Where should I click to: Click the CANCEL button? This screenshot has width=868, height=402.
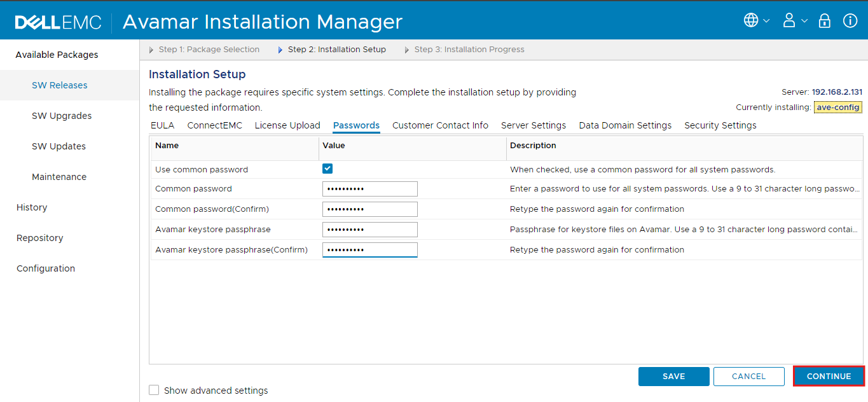pos(748,377)
